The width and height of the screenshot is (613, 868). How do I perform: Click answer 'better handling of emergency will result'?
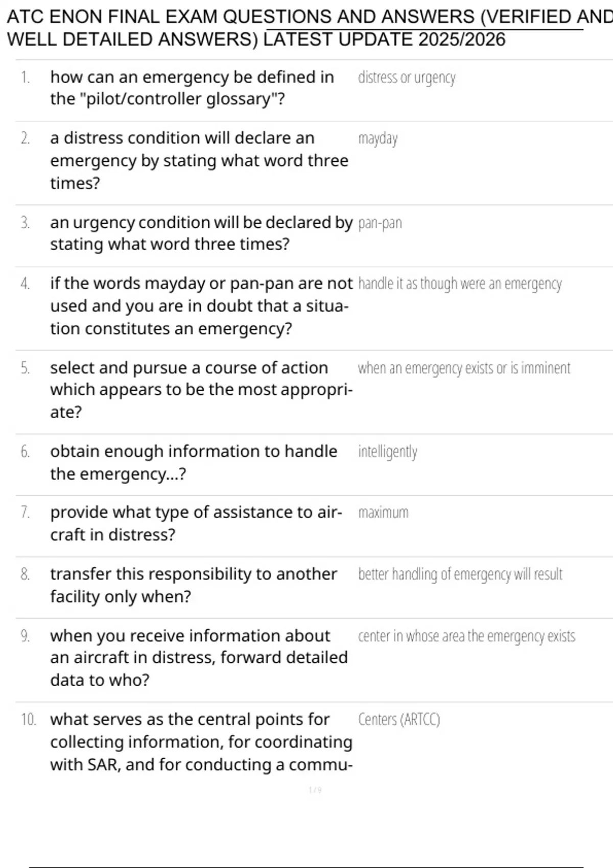pos(460,574)
